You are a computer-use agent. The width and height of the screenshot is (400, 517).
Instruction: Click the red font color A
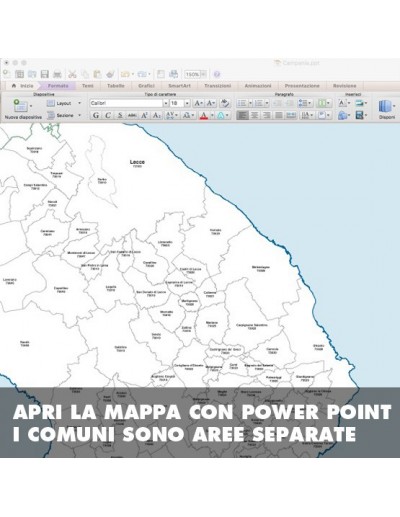[x=204, y=115]
